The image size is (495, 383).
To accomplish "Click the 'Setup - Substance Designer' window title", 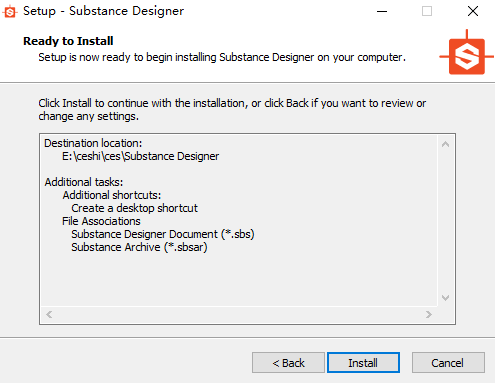I will tap(103, 11).
